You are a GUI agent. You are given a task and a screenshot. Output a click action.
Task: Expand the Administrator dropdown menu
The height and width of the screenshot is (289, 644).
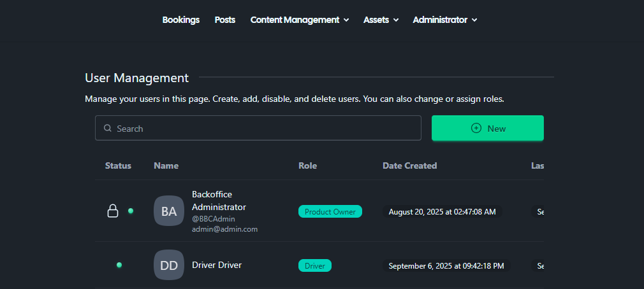[x=444, y=20]
